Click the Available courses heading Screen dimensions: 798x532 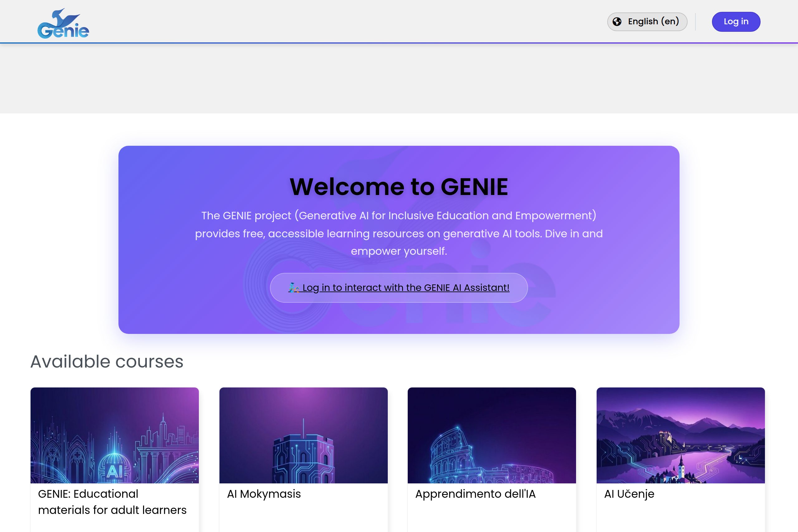107,361
